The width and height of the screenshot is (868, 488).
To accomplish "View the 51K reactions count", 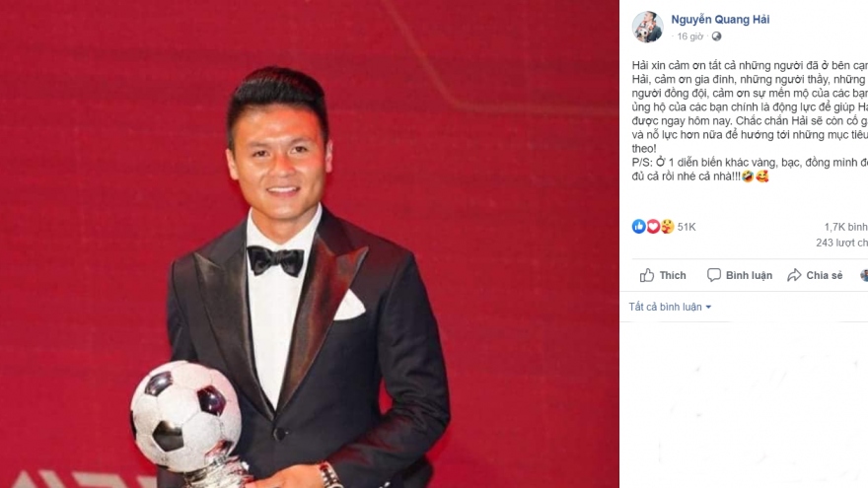I will [687, 227].
